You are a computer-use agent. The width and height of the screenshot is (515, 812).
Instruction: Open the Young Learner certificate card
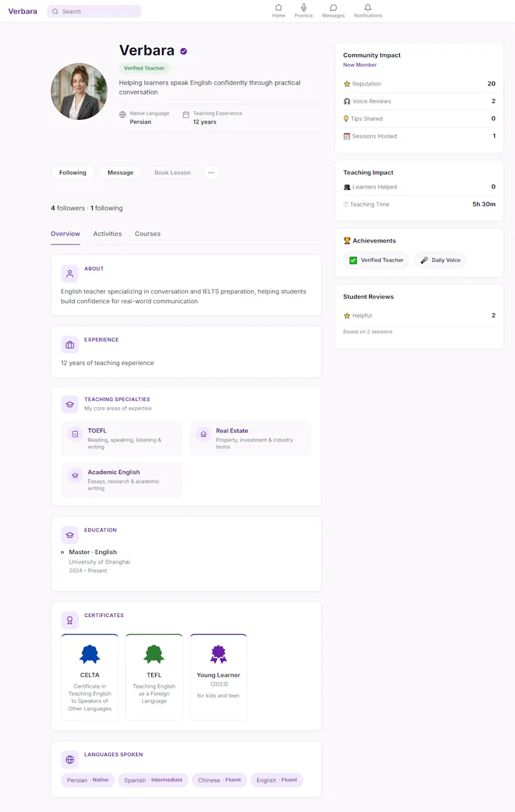219,677
